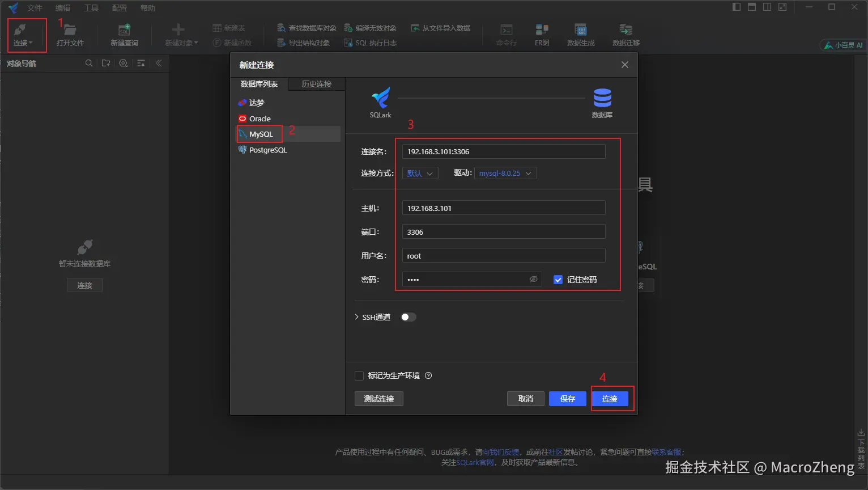Image resolution: width=868 pixels, height=490 pixels.
Task: Click the 用户名 input field
Action: click(504, 256)
